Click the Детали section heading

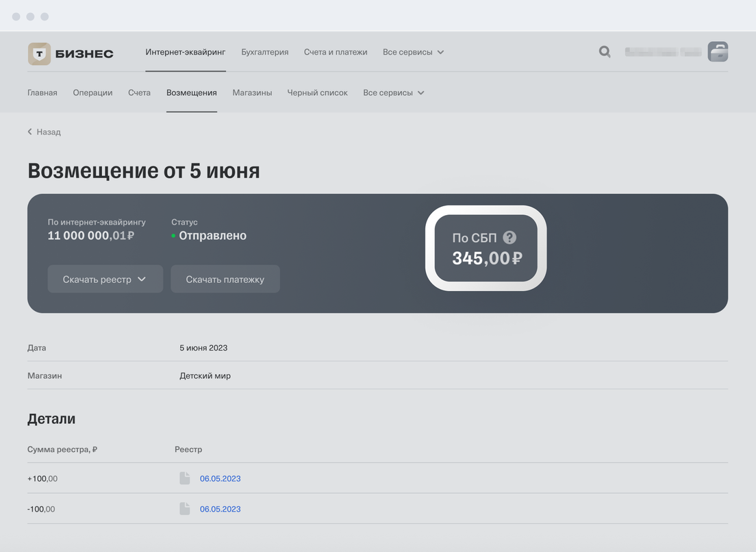point(51,418)
